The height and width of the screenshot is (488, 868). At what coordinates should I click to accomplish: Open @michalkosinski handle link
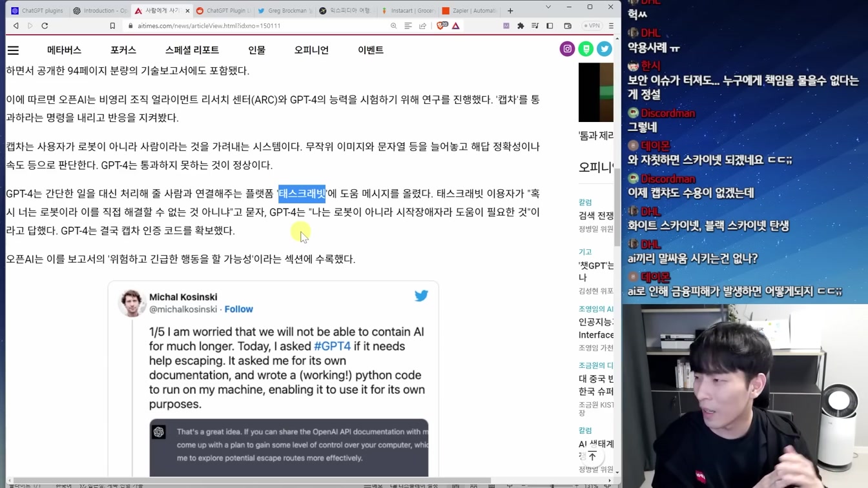click(183, 309)
